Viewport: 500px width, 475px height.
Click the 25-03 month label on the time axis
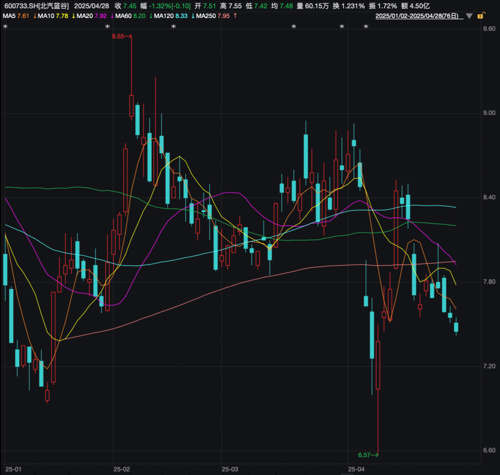pyautogui.click(x=230, y=469)
